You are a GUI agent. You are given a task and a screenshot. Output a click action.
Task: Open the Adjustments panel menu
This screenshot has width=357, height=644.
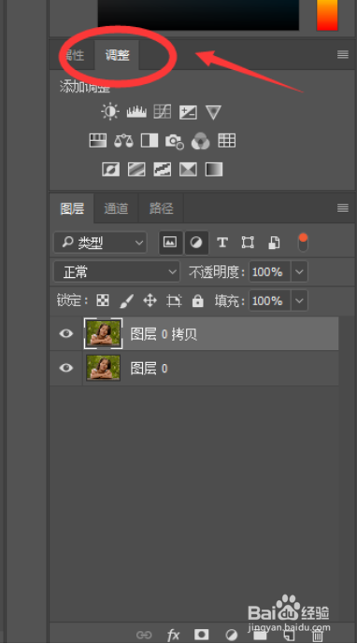[343, 55]
